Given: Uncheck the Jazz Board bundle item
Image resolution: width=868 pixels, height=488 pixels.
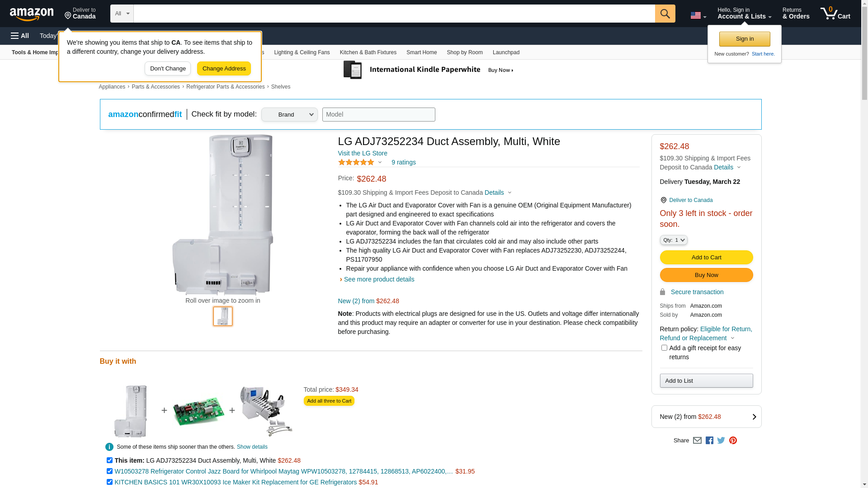Looking at the screenshot, I should [x=109, y=471].
